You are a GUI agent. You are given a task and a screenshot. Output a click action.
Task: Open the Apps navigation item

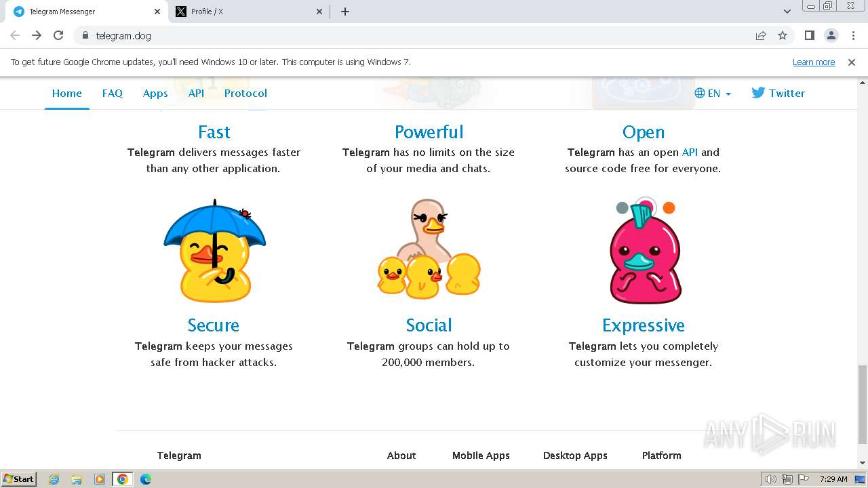(x=155, y=94)
